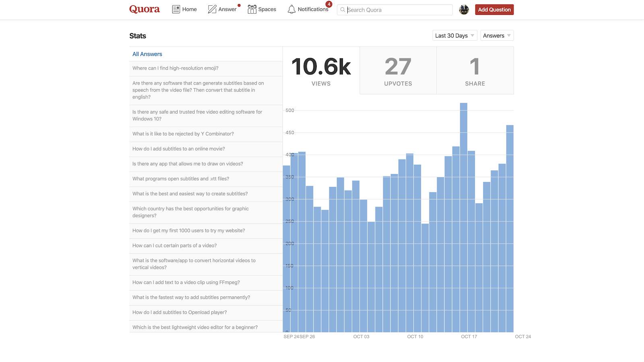This screenshot has width=644, height=362.
Task: Open the Notifications bell icon
Action: click(x=291, y=9)
